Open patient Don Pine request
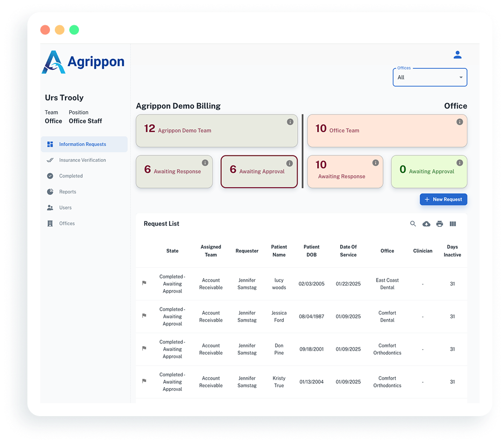The image size is (504, 443). click(279, 349)
